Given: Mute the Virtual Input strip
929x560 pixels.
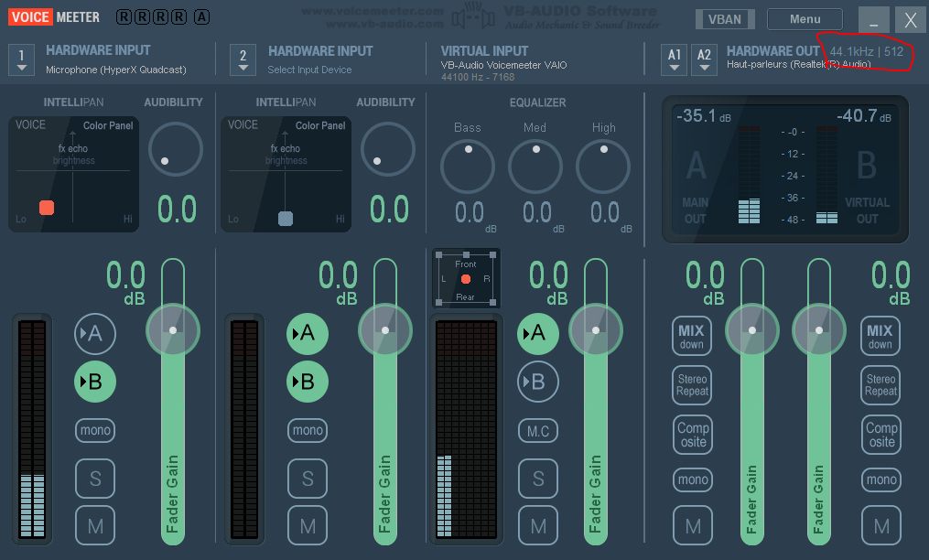Looking at the screenshot, I should point(538,525).
